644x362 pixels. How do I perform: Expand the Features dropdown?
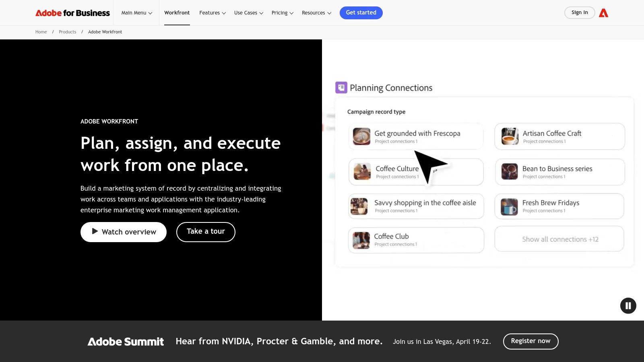point(212,12)
